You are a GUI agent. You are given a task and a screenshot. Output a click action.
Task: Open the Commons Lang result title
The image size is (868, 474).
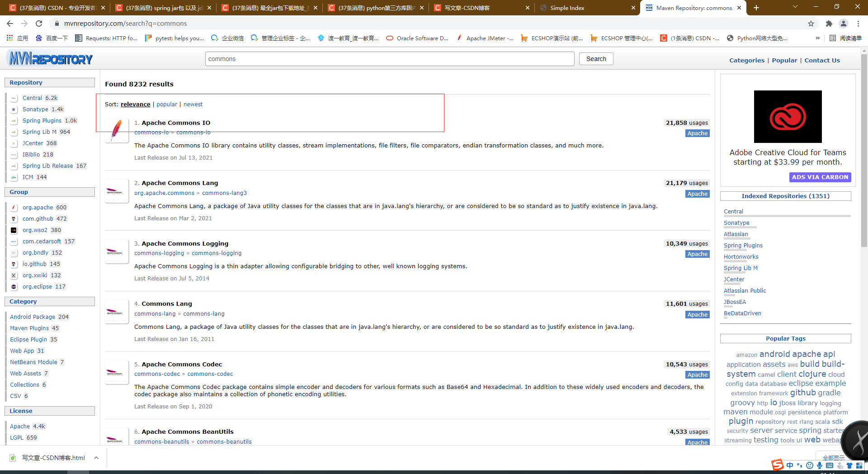tap(167, 304)
